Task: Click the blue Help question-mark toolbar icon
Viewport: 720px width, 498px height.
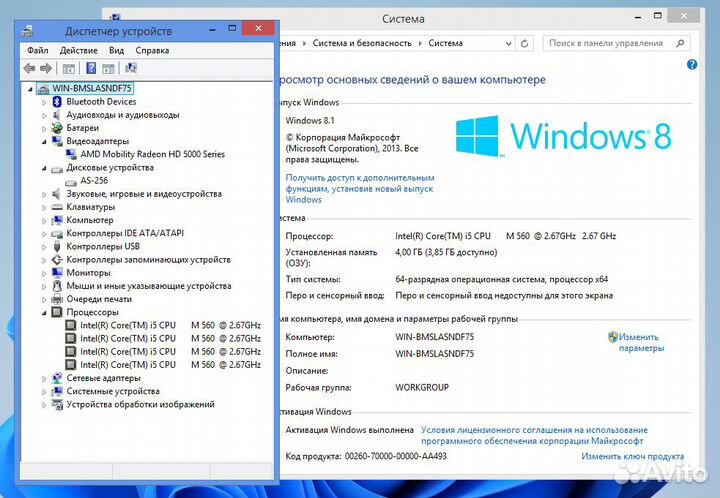Action: (91, 68)
